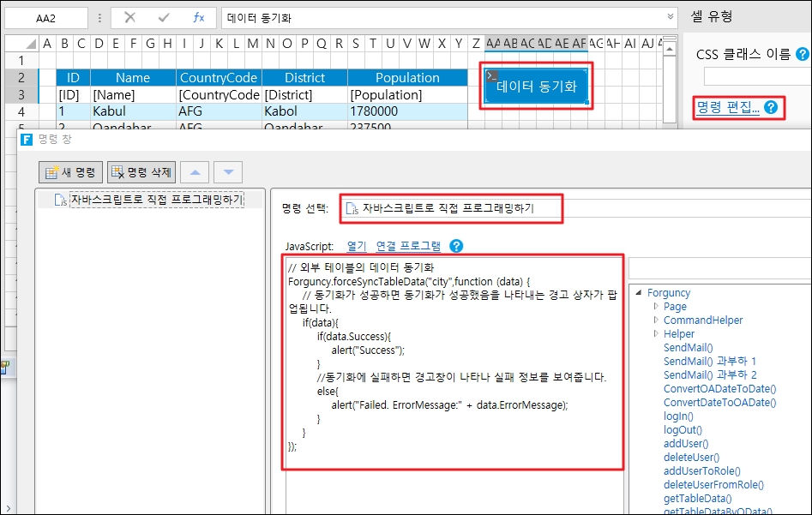Click the AA2 name box field

click(x=45, y=17)
